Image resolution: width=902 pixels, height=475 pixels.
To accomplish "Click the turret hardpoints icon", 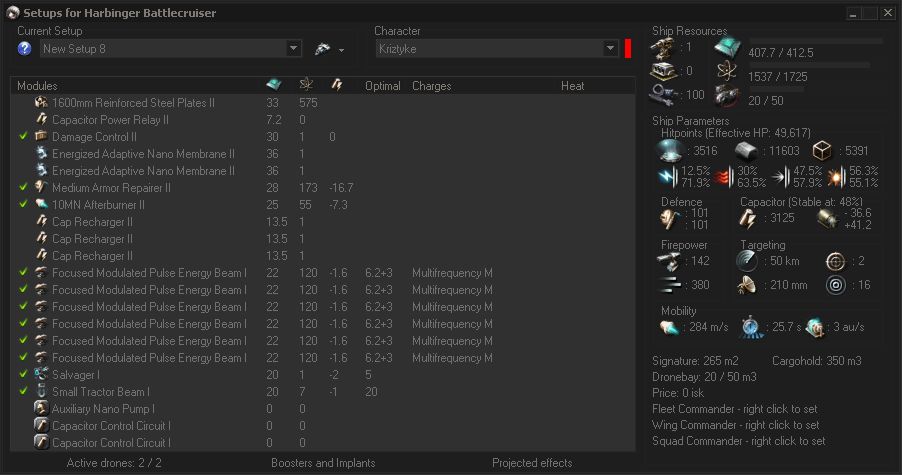I will (663, 48).
